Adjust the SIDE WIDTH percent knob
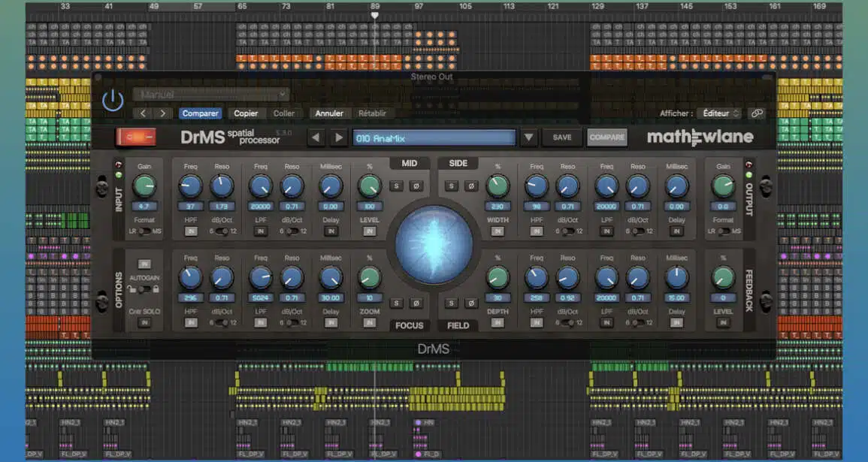The width and height of the screenshot is (868, 462). coord(498,186)
